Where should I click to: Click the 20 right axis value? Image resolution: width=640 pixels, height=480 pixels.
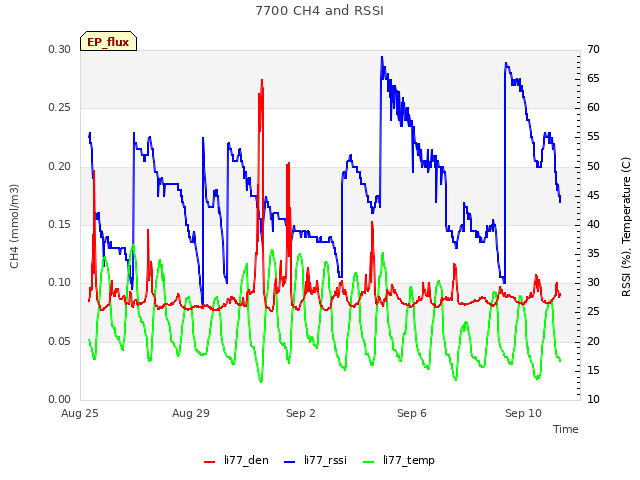coord(593,341)
